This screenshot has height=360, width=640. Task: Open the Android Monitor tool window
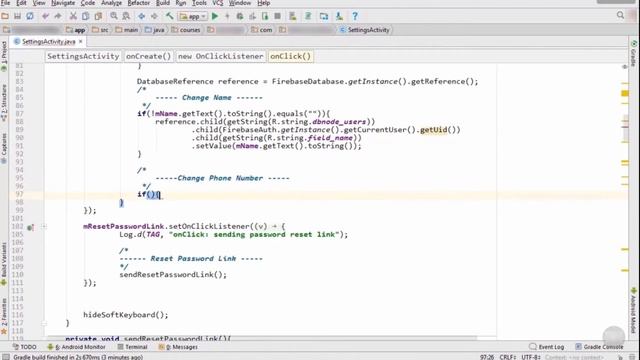76,347
